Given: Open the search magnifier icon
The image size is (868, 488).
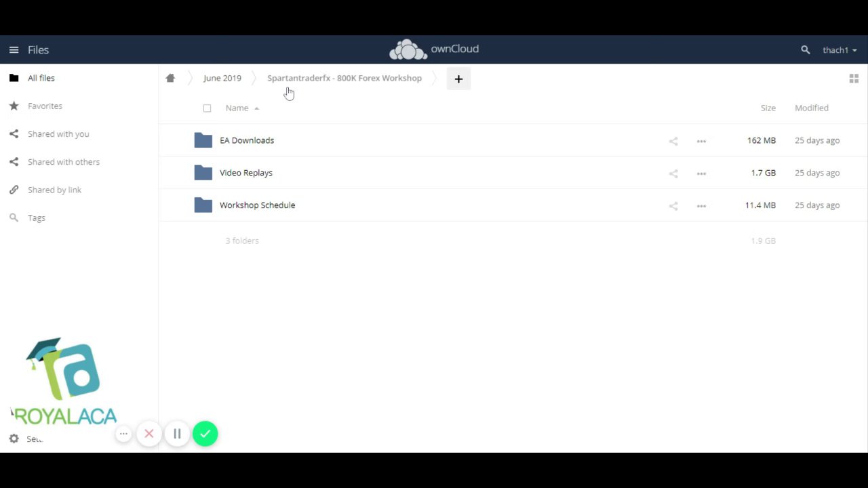Looking at the screenshot, I should tap(805, 50).
